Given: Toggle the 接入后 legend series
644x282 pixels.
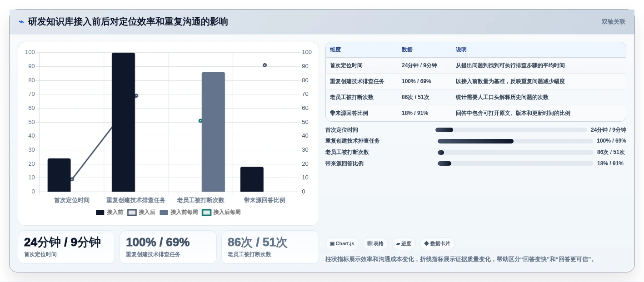Looking at the screenshot, I should [x=141, y=212].
